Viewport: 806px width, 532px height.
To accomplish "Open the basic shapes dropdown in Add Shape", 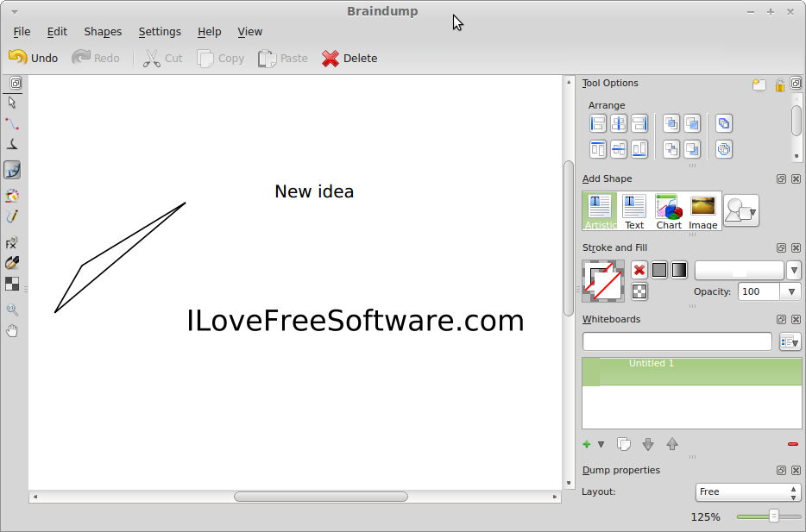I will click(x=740, y=210).
